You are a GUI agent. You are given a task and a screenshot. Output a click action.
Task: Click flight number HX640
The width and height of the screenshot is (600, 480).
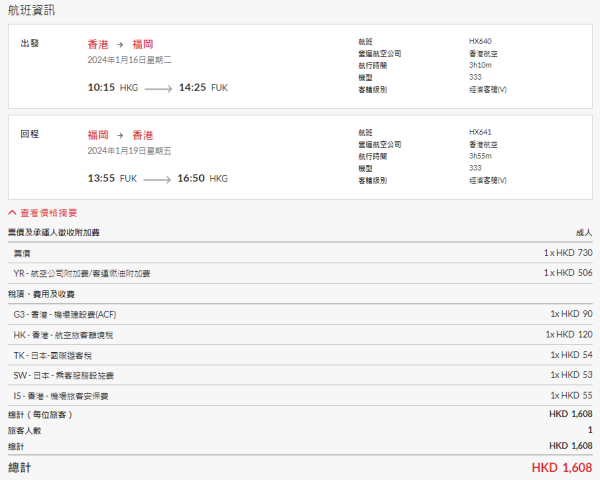click(481, 41)
